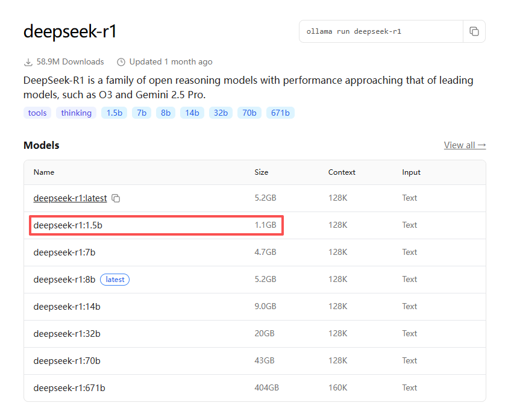Choose the 14b size tag
The height and width of the screenshot is (420, 511).
point(192,113)
